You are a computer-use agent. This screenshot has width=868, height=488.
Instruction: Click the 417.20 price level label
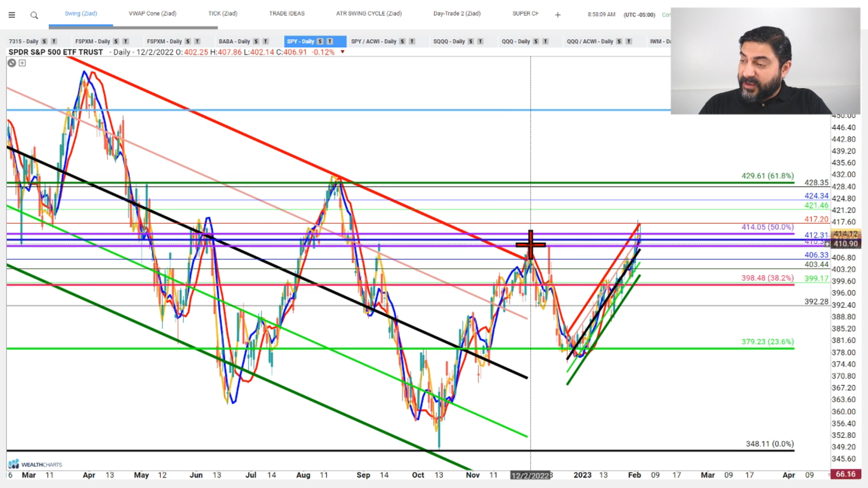pyautogui.click(x=816, y=219)
